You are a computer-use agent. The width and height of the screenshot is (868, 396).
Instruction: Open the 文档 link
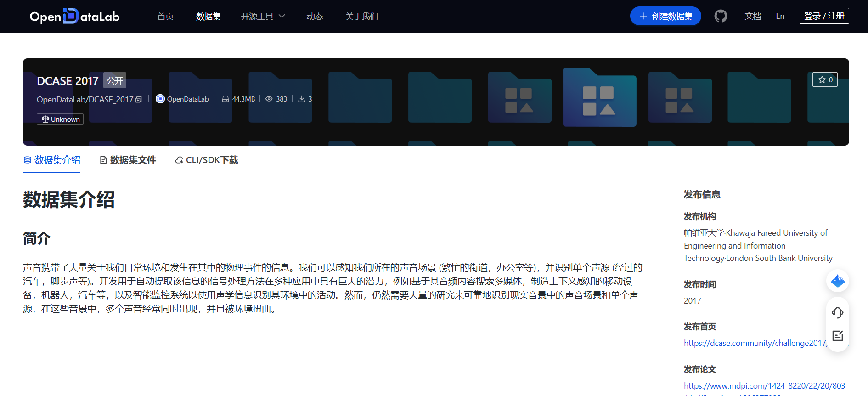[753, 16]
